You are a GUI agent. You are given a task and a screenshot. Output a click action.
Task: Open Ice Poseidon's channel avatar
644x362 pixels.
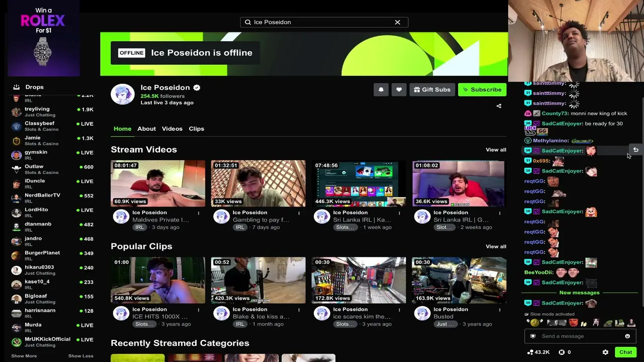[123, 94]
